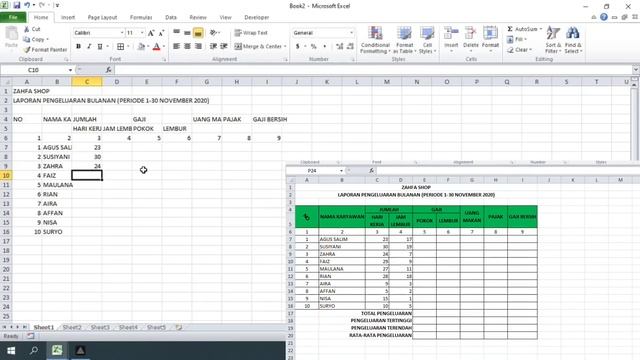The height and width of the screenshot is (360, 640).
Task: Open Conditional Formatting menu
Action: (x=375, y=40)
